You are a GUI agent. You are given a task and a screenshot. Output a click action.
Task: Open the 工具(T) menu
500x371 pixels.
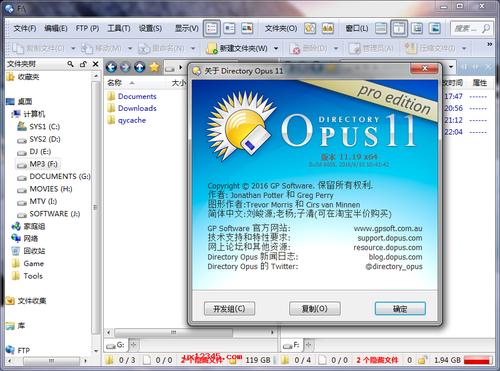pos(119,28)
